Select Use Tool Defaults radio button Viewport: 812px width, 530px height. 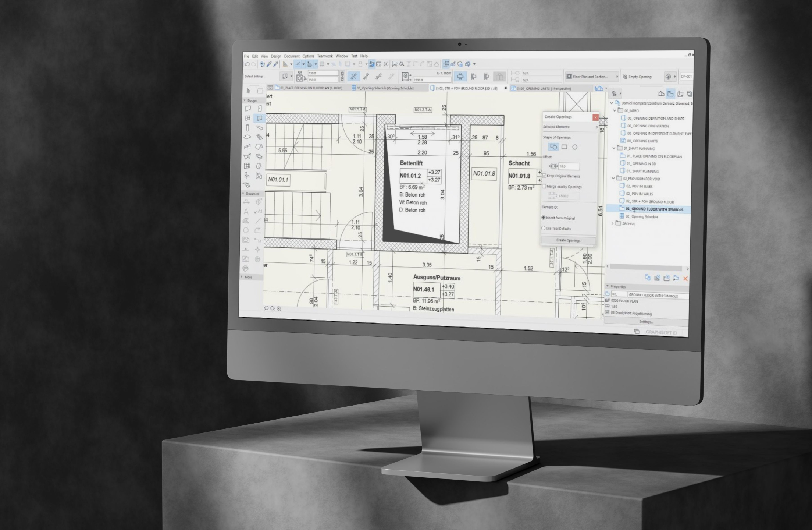[x=543, y=228]
